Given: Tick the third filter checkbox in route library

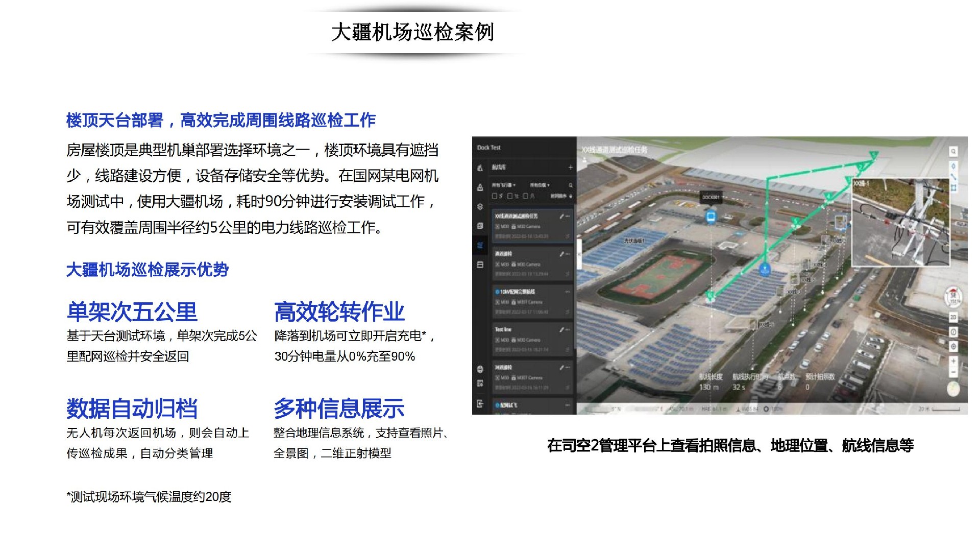Looking at the screenshot, I should pos(525,196).
